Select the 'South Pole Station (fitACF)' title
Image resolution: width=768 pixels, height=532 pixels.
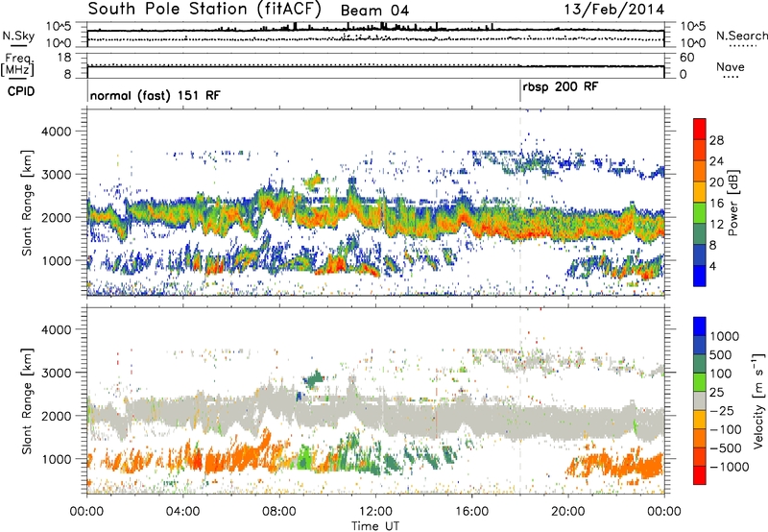click(x=204, y=9)
